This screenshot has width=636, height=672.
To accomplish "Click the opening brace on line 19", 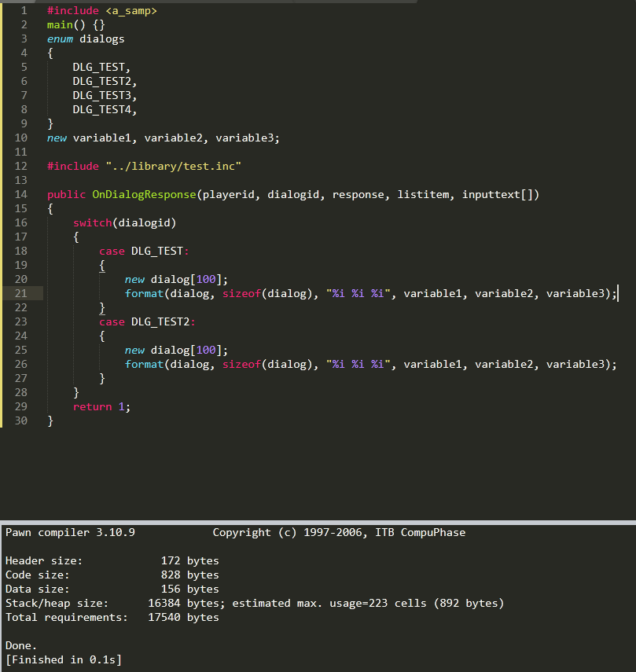I will pos(102,266).
